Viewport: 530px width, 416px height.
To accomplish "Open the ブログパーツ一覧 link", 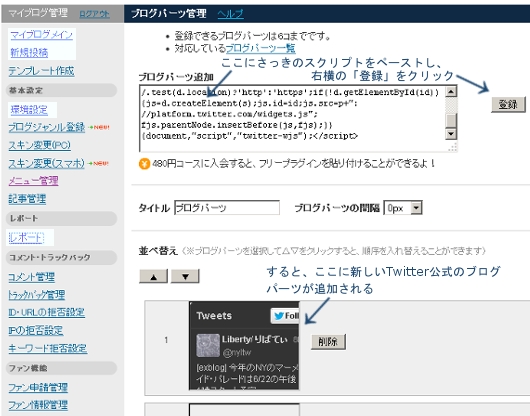I will click(x=261, y=48).
